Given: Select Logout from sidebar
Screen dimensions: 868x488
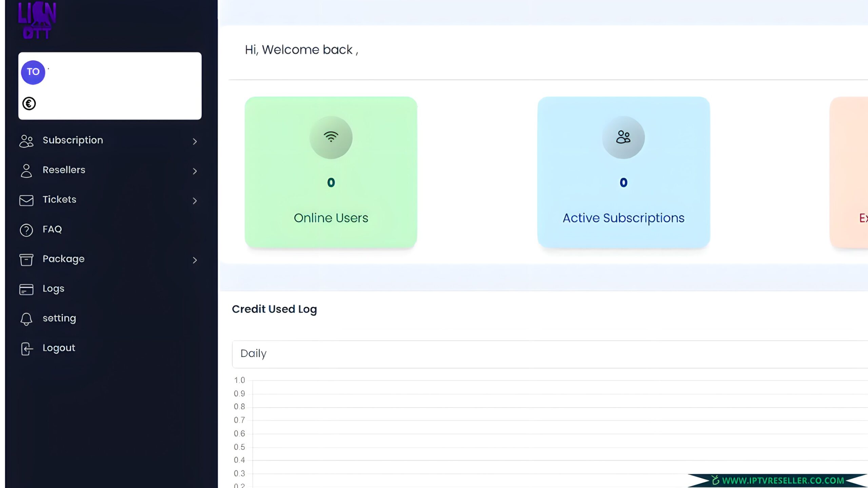Looking at the screenshot, I should (59, 348).
